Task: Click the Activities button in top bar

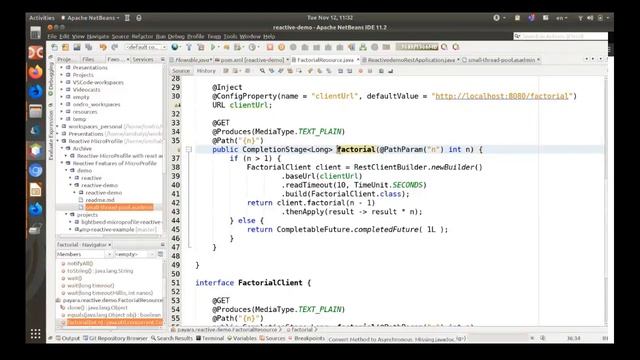Action: (42, 18)
